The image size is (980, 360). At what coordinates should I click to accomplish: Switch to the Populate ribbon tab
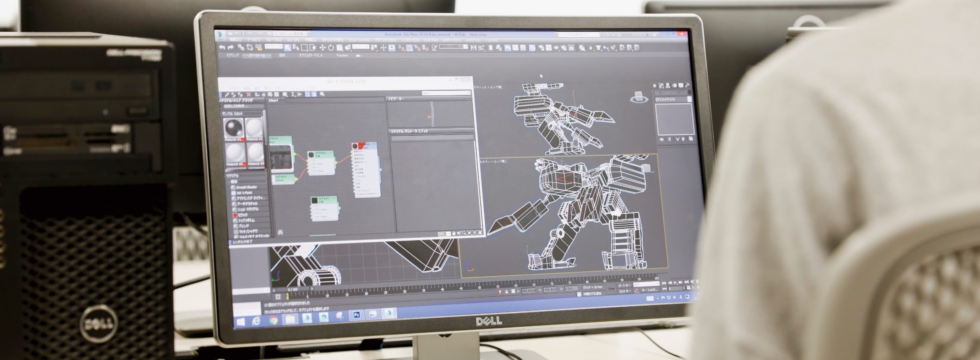342,55
